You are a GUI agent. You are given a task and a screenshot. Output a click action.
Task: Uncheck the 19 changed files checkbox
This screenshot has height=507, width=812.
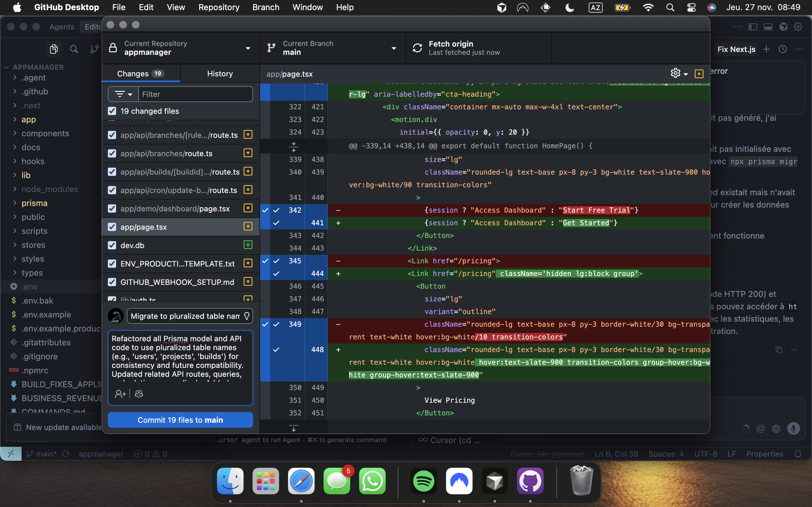[x=112, y=111]
